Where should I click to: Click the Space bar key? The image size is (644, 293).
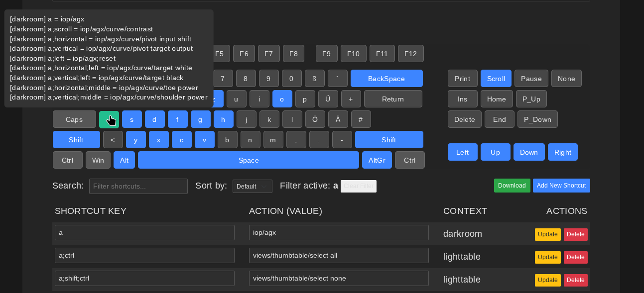248,160
